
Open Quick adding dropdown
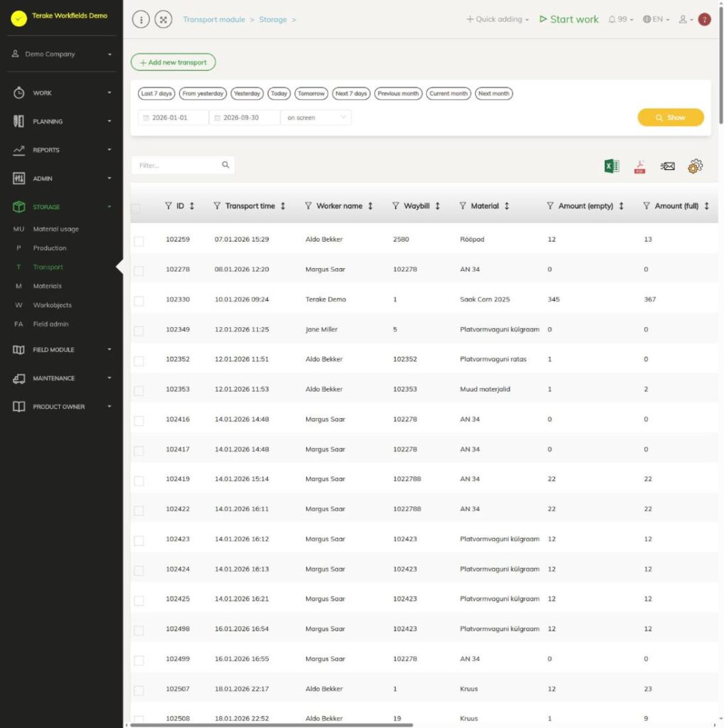pos(497,19)
